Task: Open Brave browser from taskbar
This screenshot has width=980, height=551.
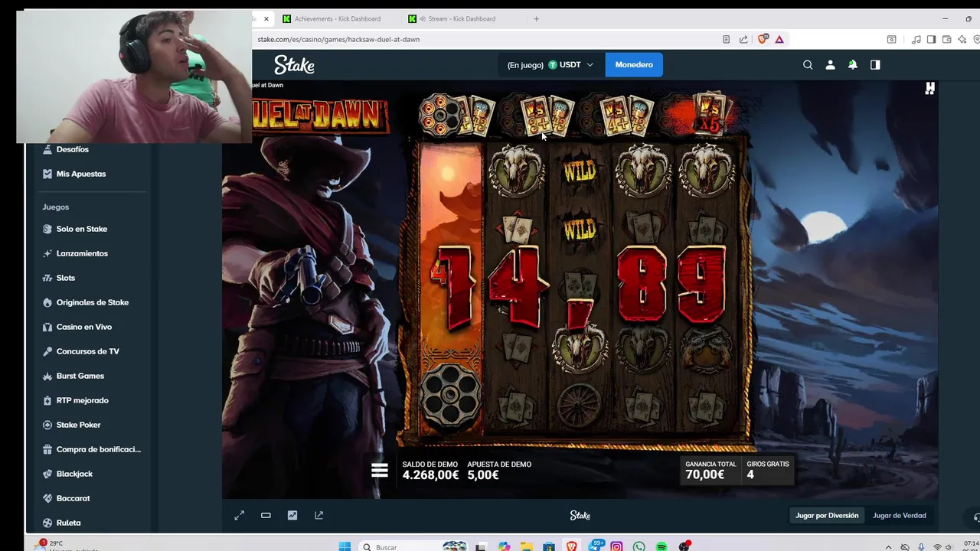Action: click(x=572, y=546)
